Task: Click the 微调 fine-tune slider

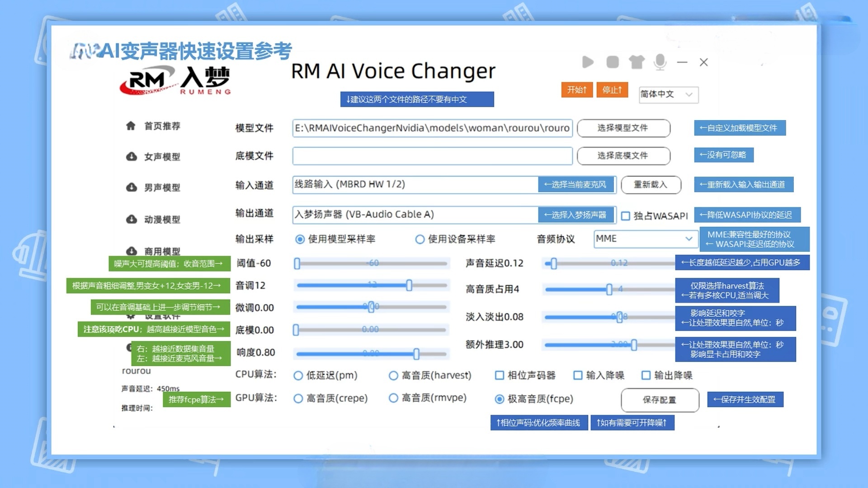Action: (372, 307)
